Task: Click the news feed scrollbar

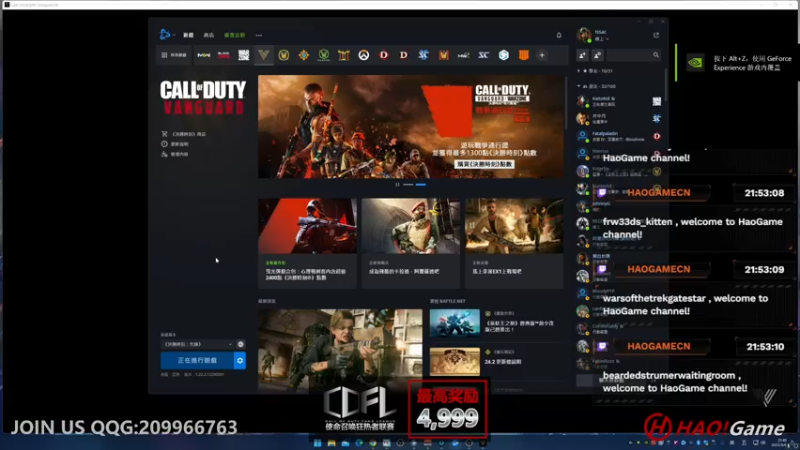Action: pos(566,102)
